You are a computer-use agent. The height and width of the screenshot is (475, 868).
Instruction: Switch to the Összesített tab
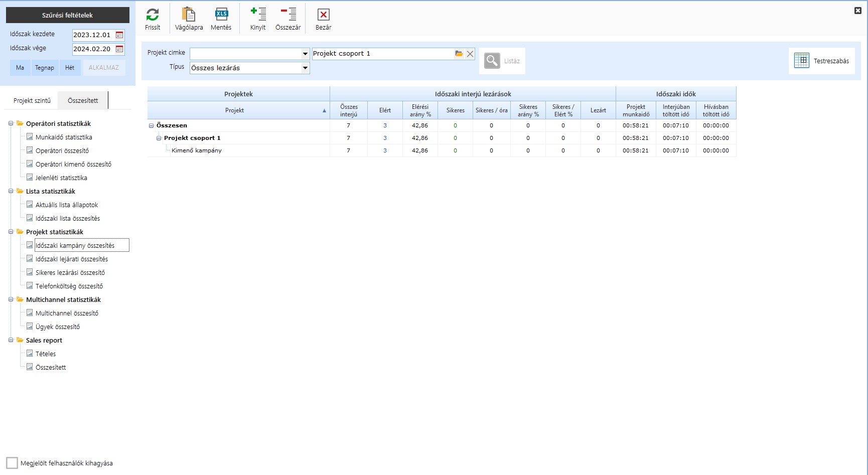coord(83,101)
